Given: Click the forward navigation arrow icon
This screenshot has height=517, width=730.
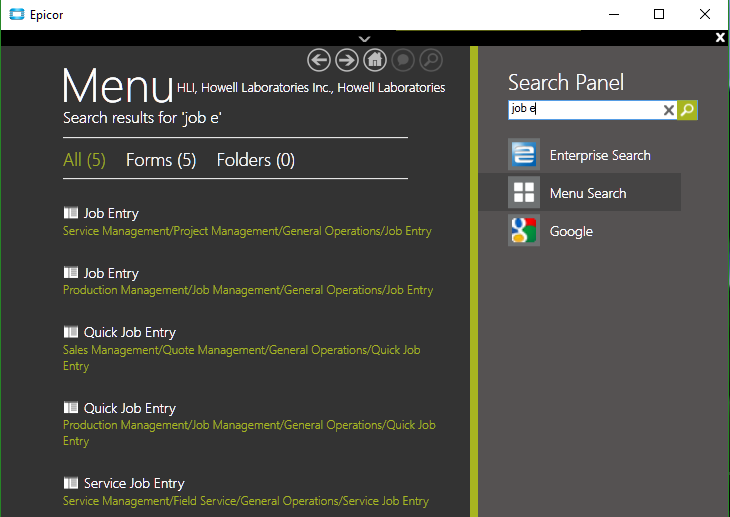Looking at the screenshot, I should (x=347, y=60).
